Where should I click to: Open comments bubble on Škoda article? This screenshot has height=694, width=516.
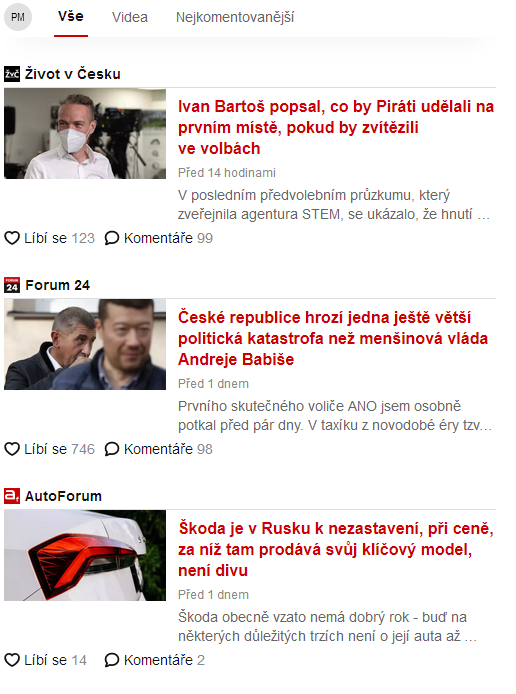click(112, 660)
